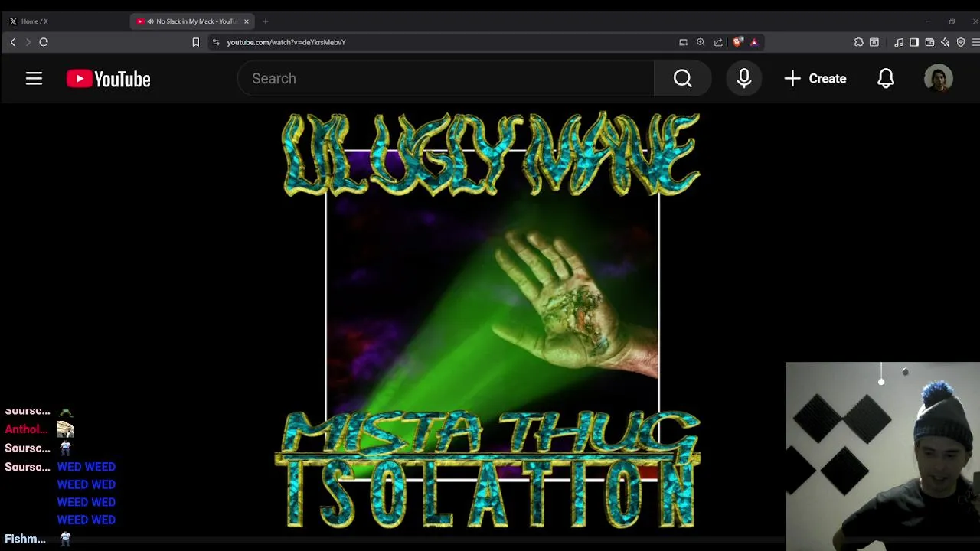
Task: Close the No Slack in My Mack tab
Action: [x=247, y=21]
